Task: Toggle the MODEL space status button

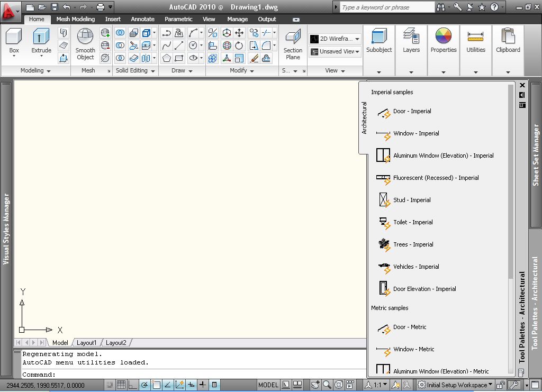Action: coord(268,385)
